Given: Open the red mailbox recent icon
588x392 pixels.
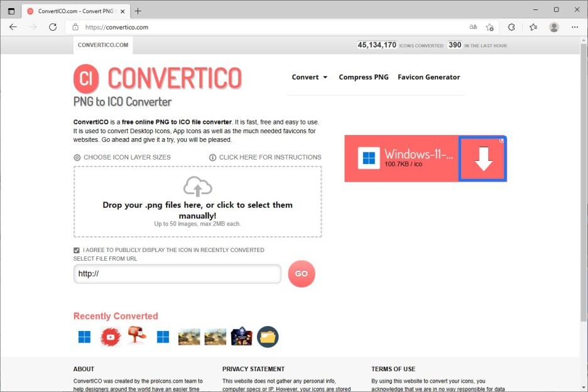Looking at the screenshot, I should coord(136,335).
